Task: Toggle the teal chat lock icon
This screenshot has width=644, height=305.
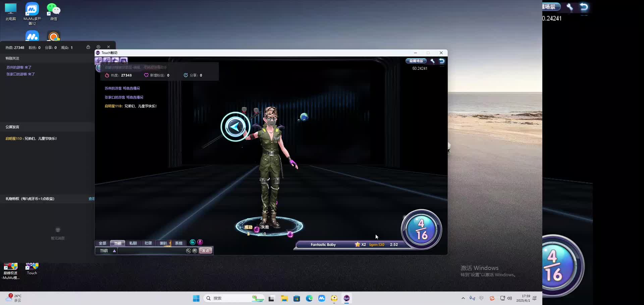Action: pos(193,242)
